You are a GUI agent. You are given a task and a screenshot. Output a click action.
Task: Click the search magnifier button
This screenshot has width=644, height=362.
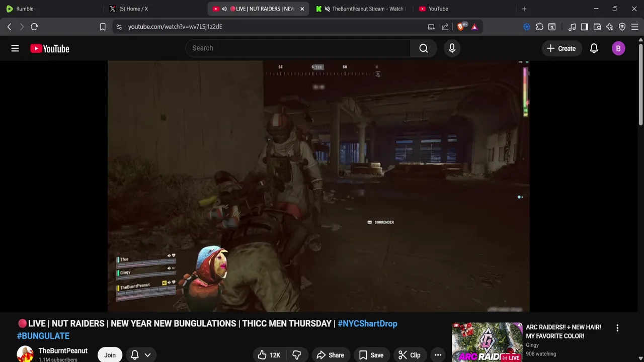[x=424, y=48]
